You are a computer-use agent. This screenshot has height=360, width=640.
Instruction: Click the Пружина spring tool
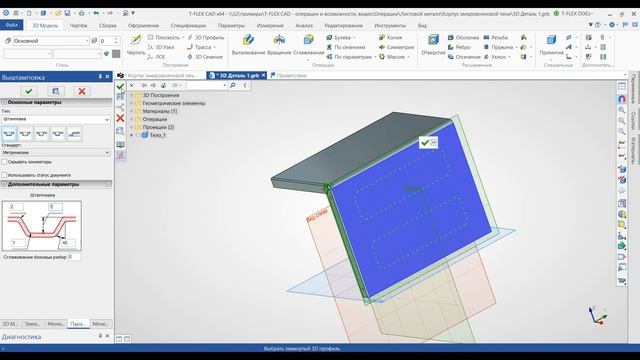(x=498, y=47)
